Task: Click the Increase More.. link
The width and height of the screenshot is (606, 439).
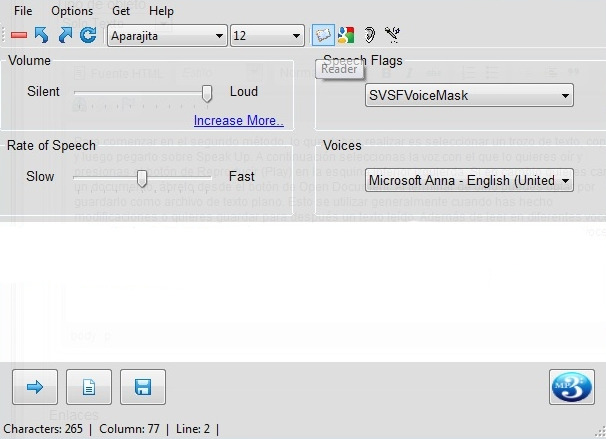Action: 238,121
